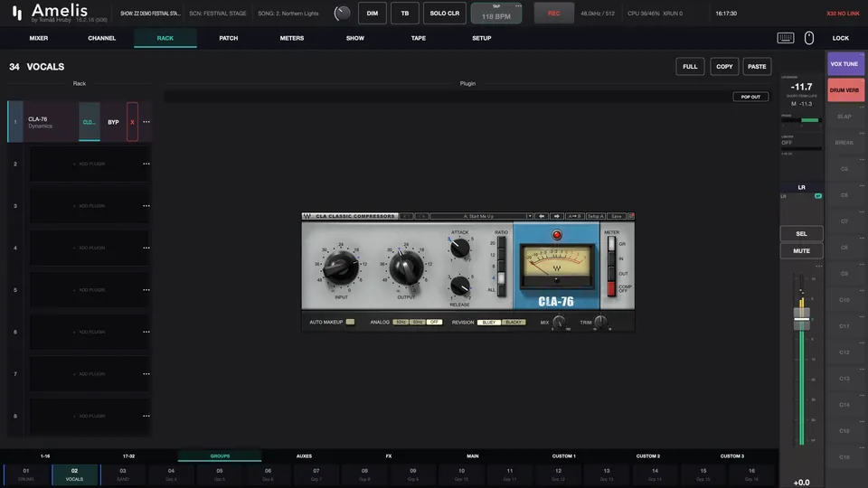The image size is (868, 488).
Task: Mute the VOCALS channel
Action: tap(801, 250)
